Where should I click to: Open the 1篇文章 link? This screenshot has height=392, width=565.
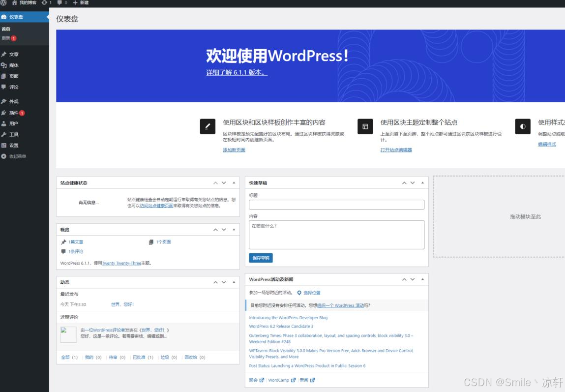click(76, 242)
